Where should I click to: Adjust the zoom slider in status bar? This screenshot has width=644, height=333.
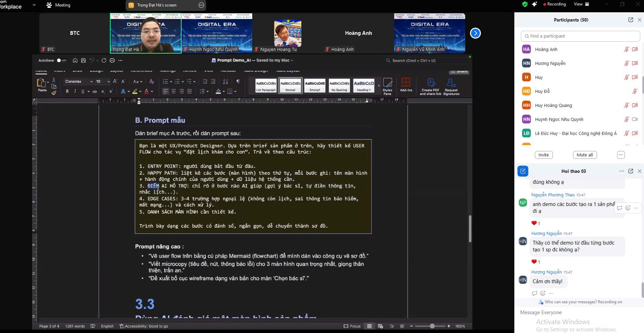(x=432, y=326)
